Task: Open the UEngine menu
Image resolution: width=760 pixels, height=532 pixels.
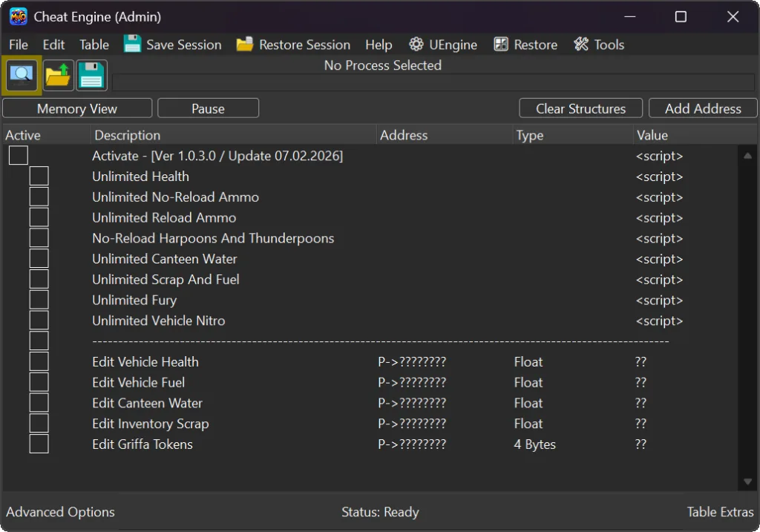Action: point(453,45)
